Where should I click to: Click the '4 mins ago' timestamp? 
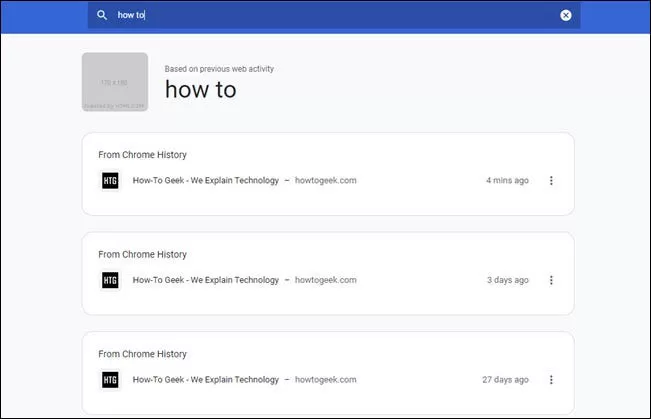(507, 181)
